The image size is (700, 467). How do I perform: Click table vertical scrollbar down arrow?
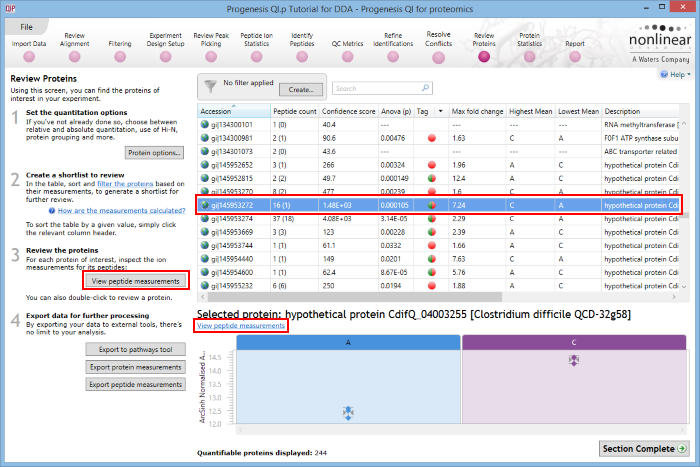[684, 286]
